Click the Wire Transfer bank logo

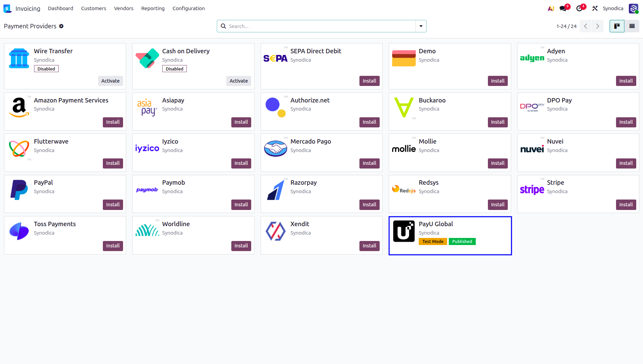tap(19, 58)
